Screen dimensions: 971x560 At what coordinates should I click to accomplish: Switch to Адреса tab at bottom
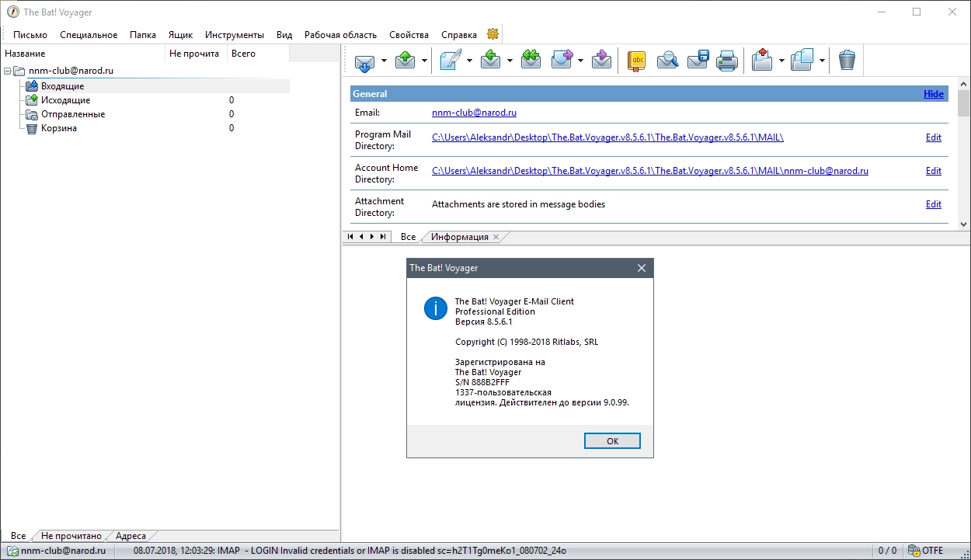coord(131,536)
